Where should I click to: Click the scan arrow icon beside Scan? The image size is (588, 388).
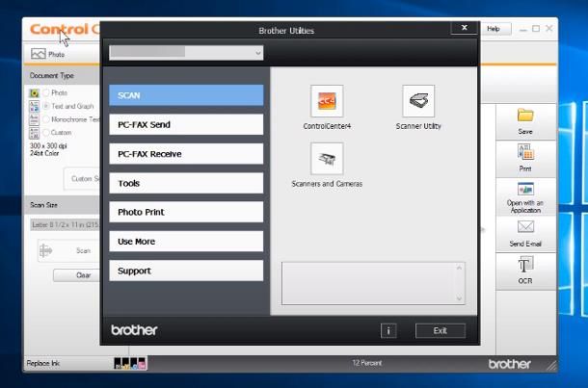(x=45, y=250)
